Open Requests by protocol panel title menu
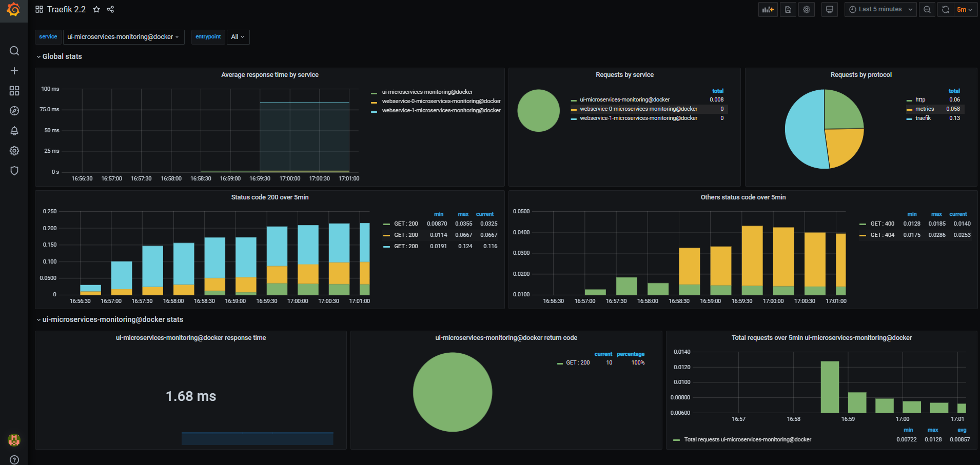The height and width of the screenshot is (465, 980). [861, 75]
